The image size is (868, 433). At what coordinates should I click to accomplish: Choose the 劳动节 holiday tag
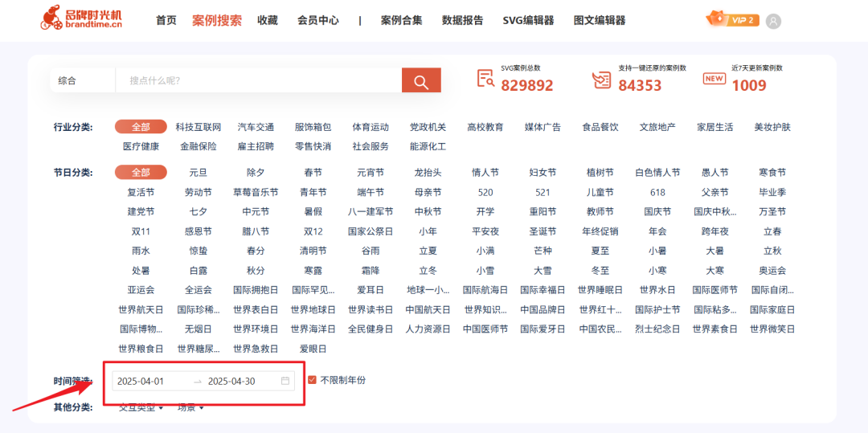[x=199, y=193]
